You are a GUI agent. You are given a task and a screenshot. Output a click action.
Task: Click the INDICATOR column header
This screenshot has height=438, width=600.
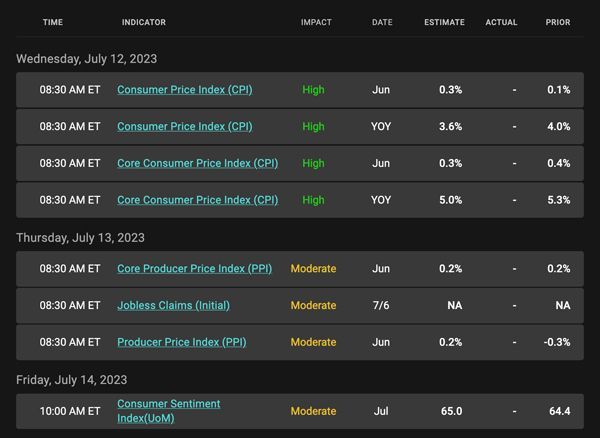[144, 22]
